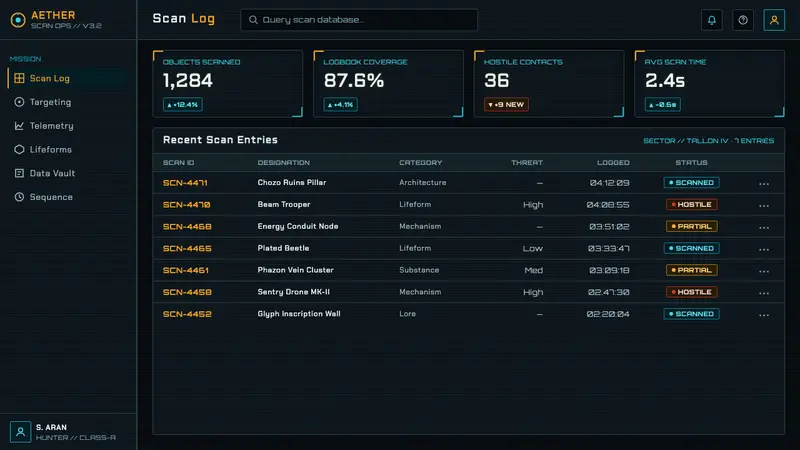
Task: Open row options for SCN-4452
Action: 764,315
